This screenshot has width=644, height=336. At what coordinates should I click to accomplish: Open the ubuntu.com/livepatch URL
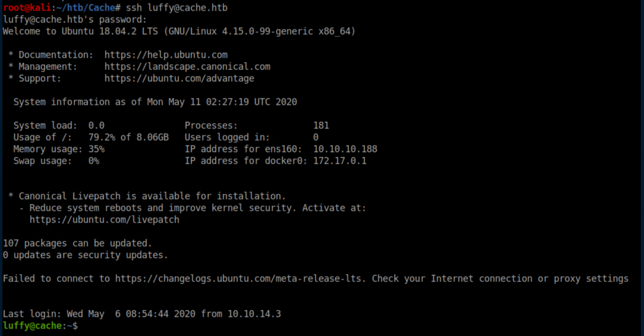[104, 219]
